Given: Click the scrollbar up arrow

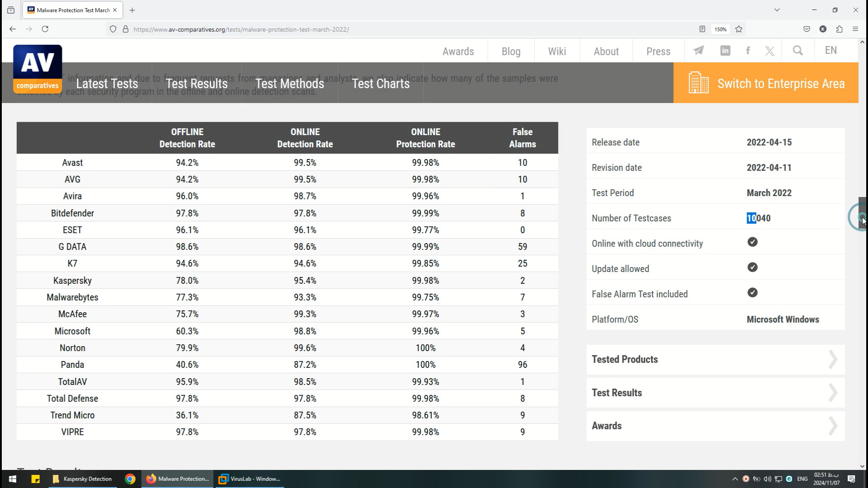Looking at the screenshot, I should 862,42.
